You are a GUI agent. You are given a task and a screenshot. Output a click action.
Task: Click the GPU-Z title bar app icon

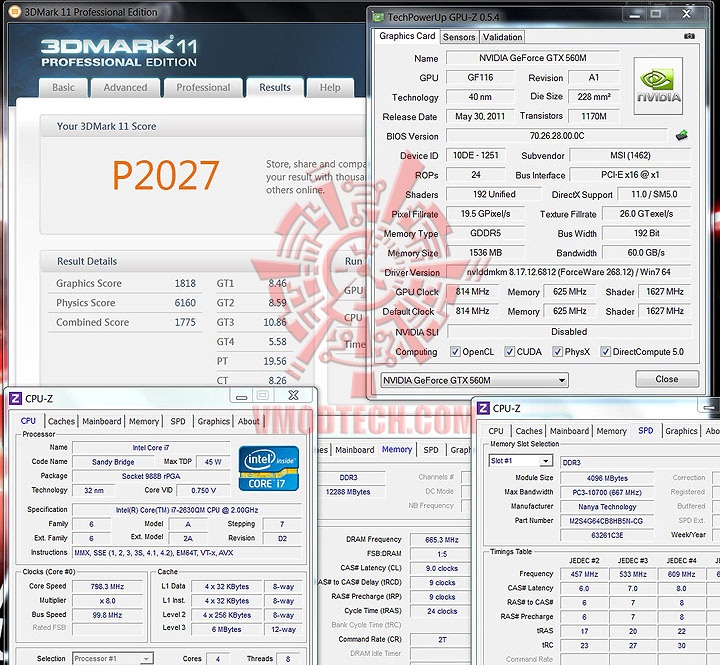[x=378, y=17]
